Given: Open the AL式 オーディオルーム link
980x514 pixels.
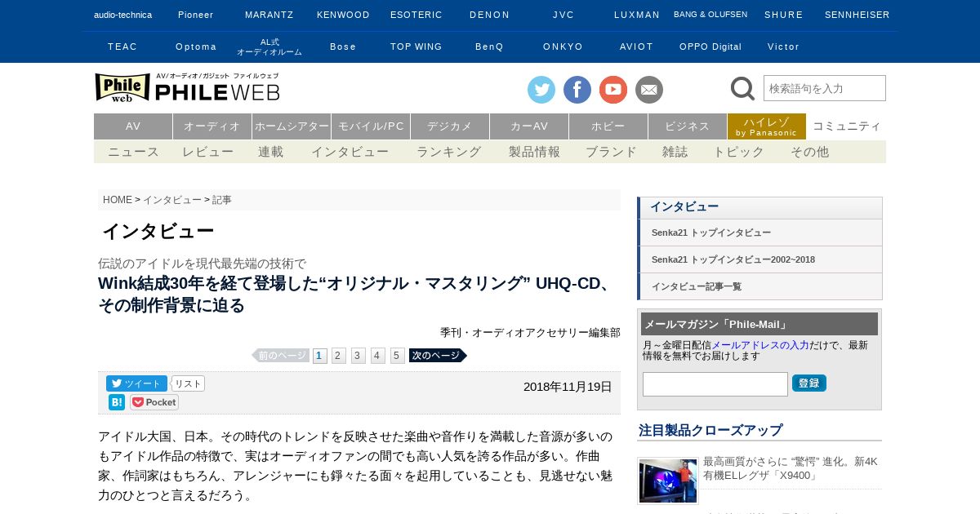Looking at the screenshot, I should (x=269, y=47).
